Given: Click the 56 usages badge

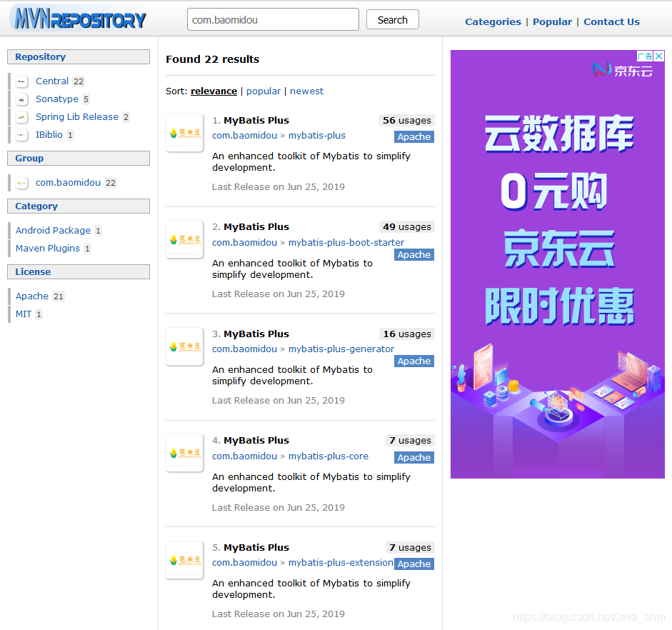Looking at the screenshot, I should coord(407,121).
